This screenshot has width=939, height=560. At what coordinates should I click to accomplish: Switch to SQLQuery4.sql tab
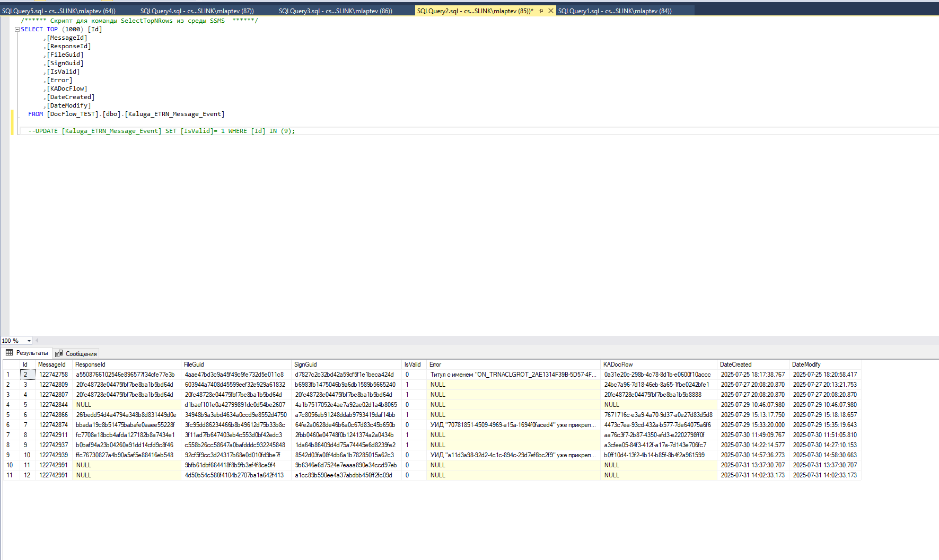pos(197,11)
